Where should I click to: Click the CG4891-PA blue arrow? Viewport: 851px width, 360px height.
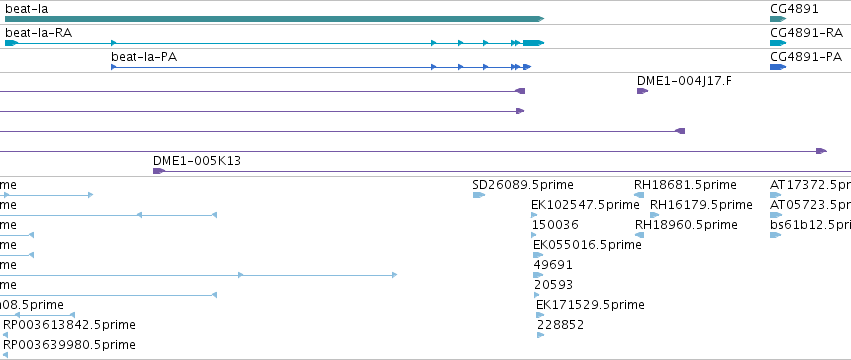point(778,67)
